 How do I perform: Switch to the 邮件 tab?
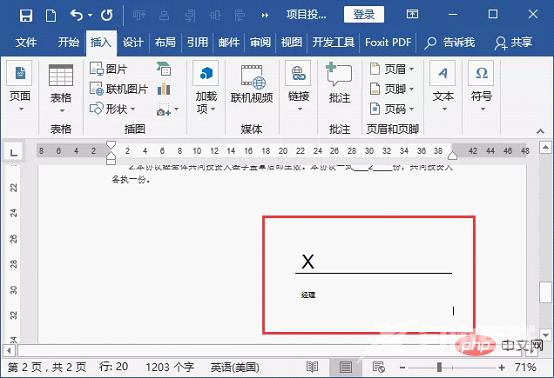click(x=229, y=42)
